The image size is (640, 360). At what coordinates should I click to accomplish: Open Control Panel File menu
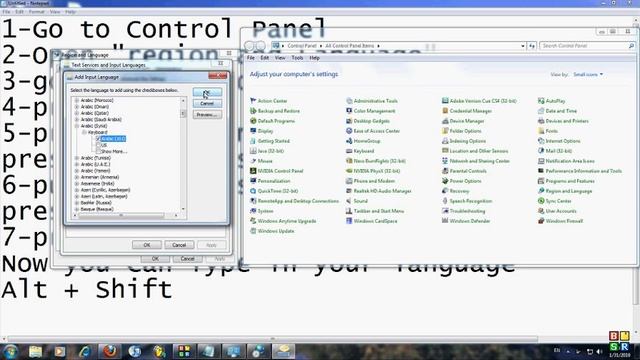(251, 58)
